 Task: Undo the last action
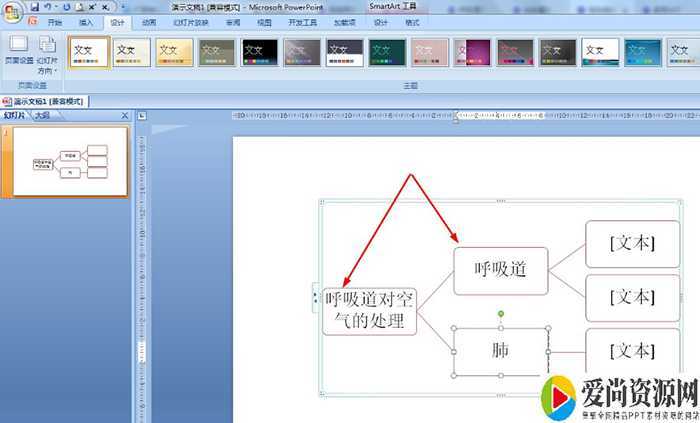pyautogui.click(x=52, y=6)
